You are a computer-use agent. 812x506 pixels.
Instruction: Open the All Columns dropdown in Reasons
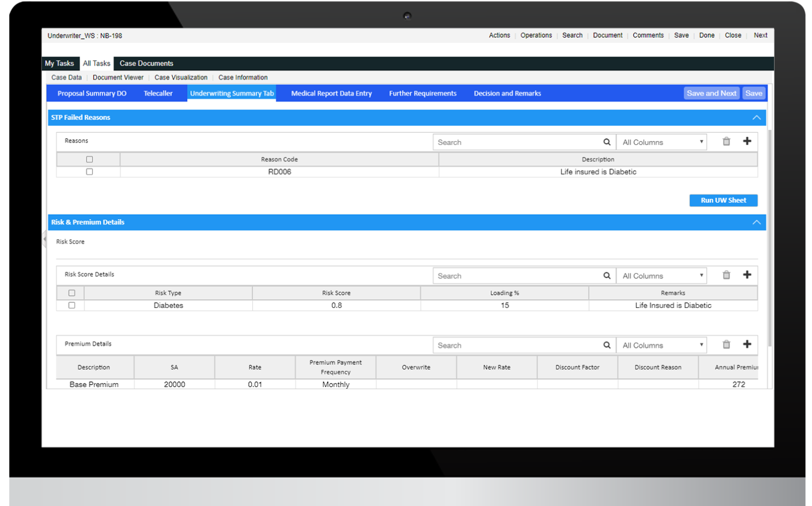[661, 142]
